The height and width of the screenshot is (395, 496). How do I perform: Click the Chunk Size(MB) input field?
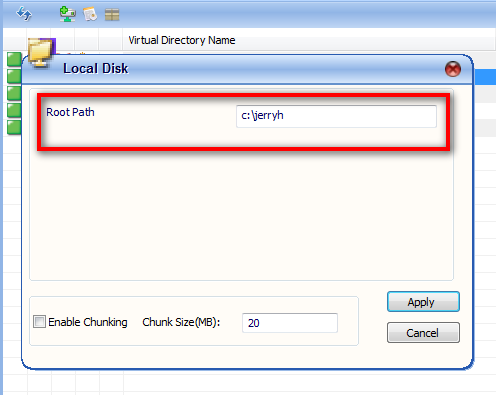click(290, 323)
